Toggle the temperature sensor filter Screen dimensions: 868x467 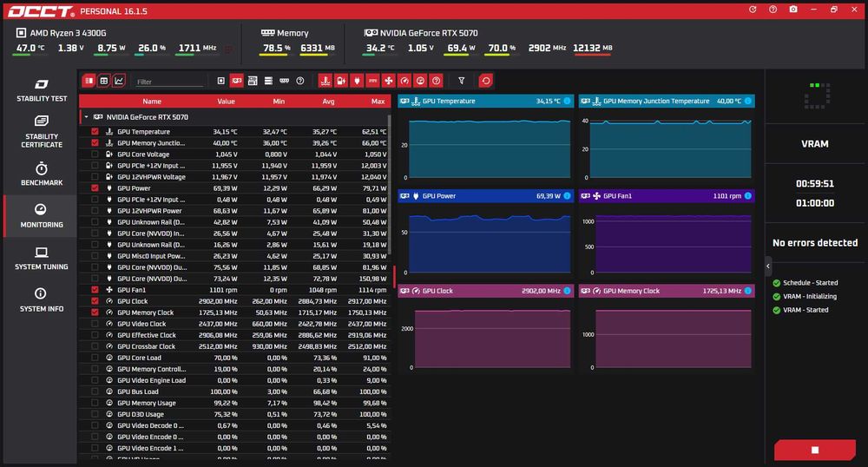pos(325,81)
